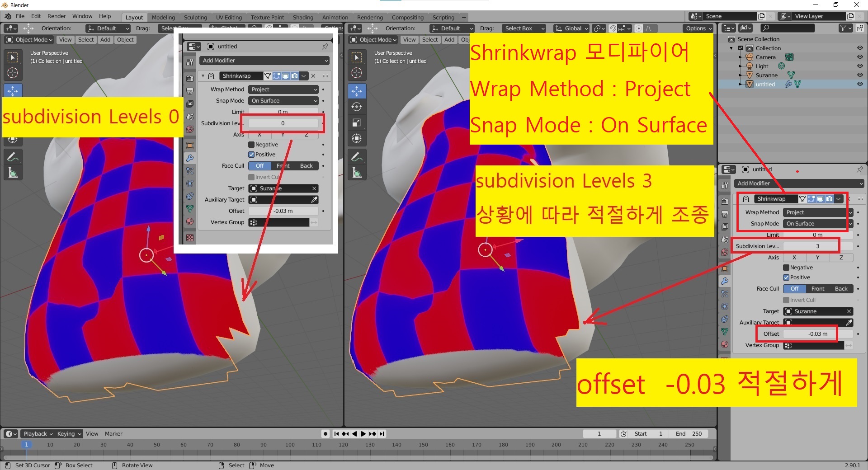Toggle Positive checkbox in right Shrinkwrap panel

[786, 277]
